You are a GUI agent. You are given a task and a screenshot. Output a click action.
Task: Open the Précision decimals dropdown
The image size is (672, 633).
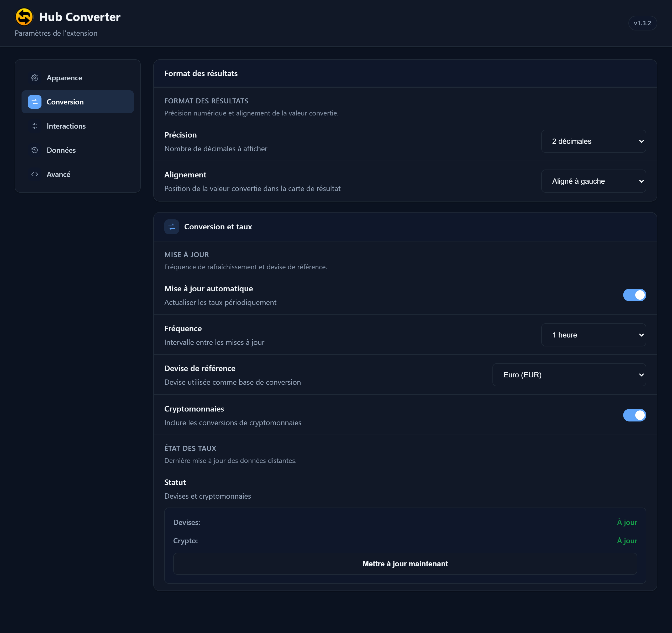(593, 141)
